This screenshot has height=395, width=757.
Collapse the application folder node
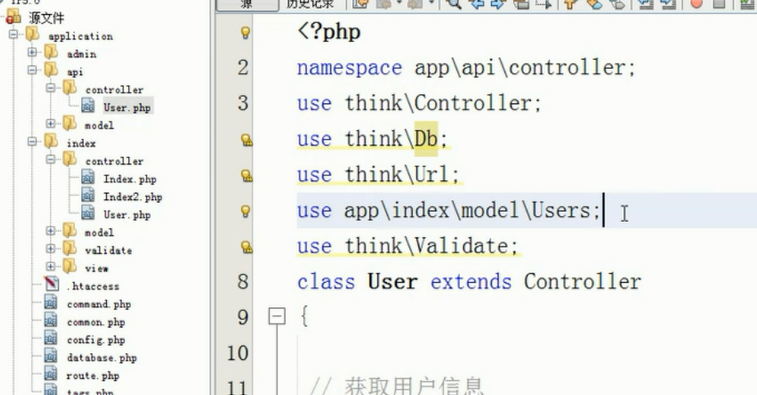[14, 34]
